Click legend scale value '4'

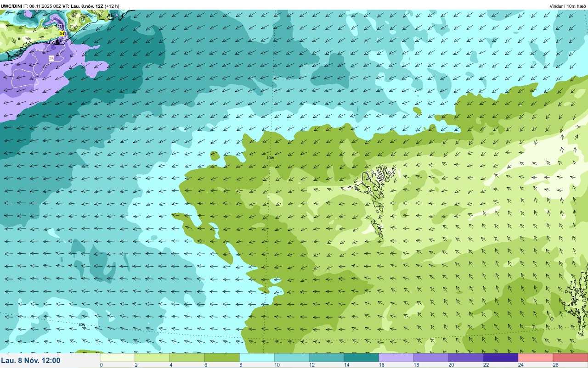coord(170,365)
